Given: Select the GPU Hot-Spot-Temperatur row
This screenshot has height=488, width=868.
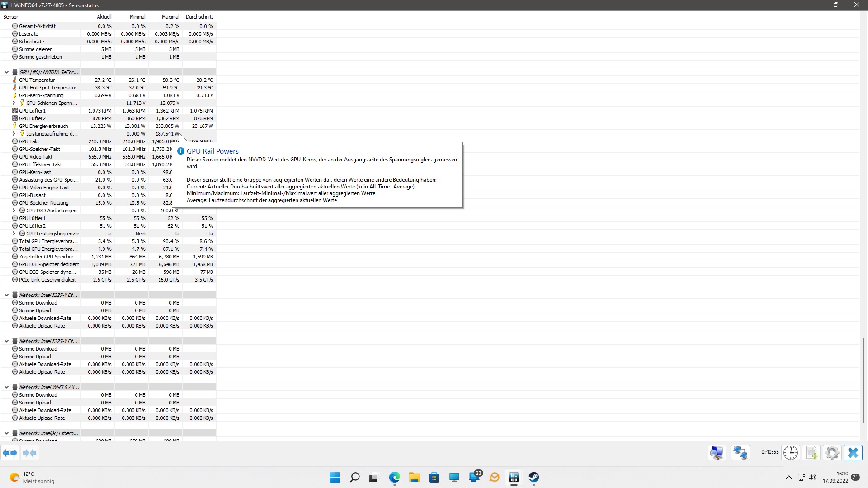Looking at the screenshot, I should tap(47, 88).
